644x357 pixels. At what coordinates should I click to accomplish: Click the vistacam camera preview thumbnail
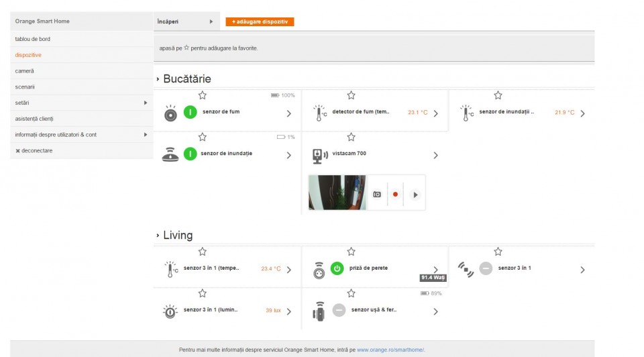pyautogui.click(x=337, y=193)
